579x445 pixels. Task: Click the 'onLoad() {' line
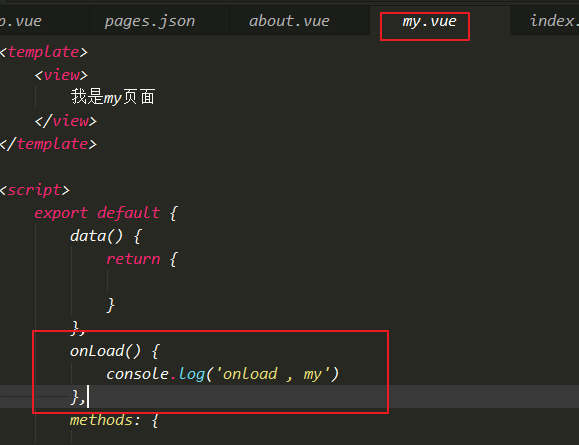tap(115, 351)
